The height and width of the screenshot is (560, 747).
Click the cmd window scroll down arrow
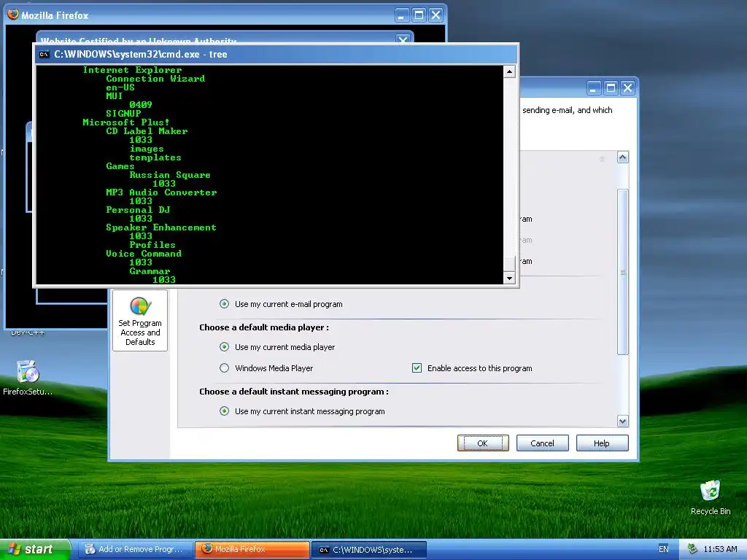(x=509, y=278)
